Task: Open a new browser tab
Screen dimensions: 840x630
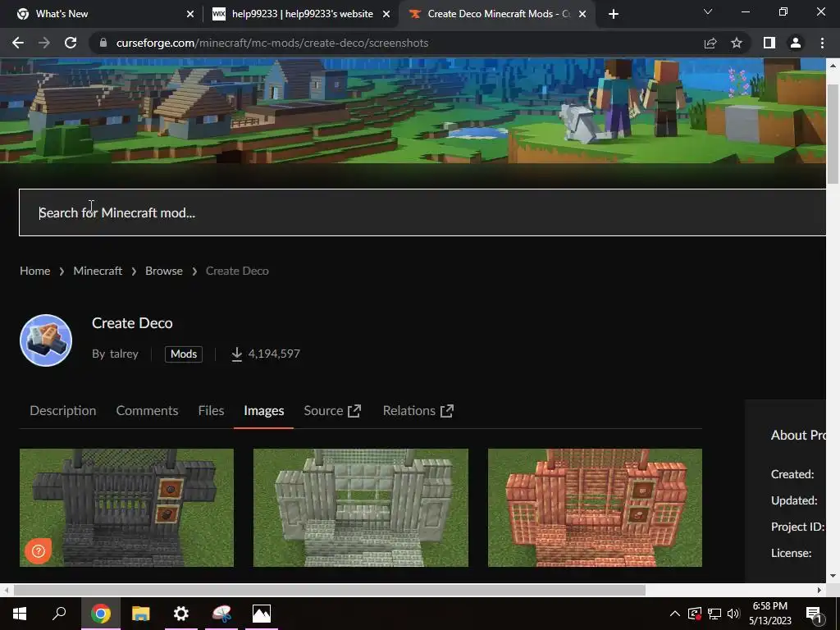Action: [x=614, y=14]
